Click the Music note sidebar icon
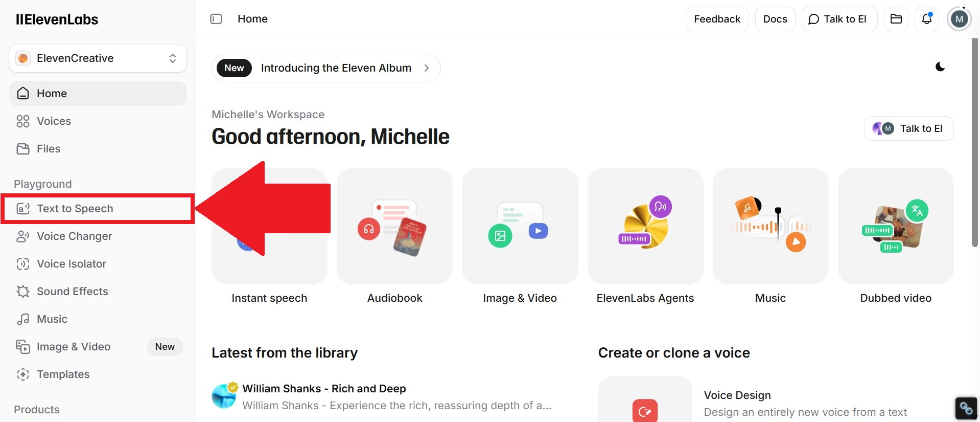The image size is (980, 422). click(23, 319)
